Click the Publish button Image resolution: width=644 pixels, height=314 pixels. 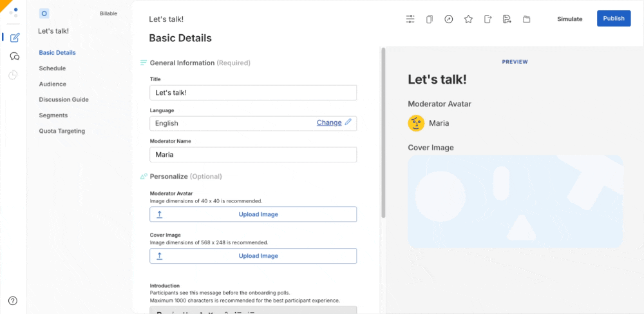pyautogui.click(x=614, y=19)
